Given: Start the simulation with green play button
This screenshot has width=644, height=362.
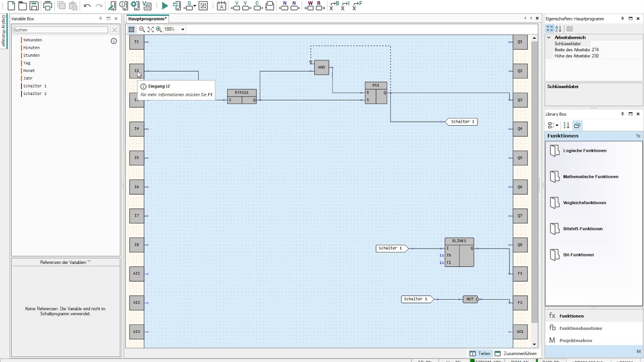Looking at the screenshot, I should (x=165, y=6).
